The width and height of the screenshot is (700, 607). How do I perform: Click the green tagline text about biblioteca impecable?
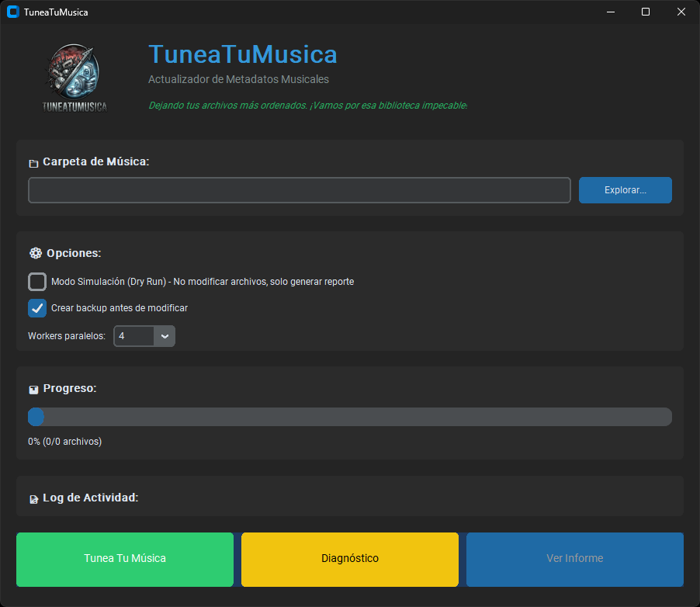[308, 105]
